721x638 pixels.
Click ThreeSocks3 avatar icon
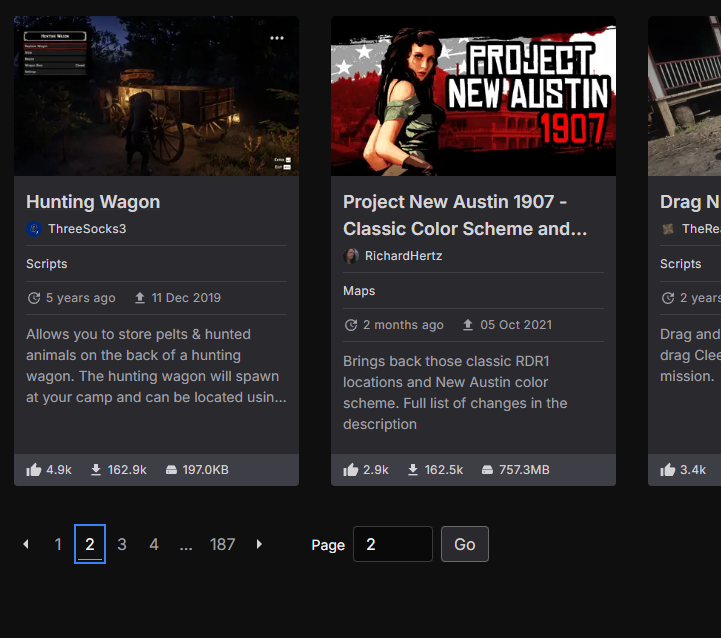coord(34,229)
